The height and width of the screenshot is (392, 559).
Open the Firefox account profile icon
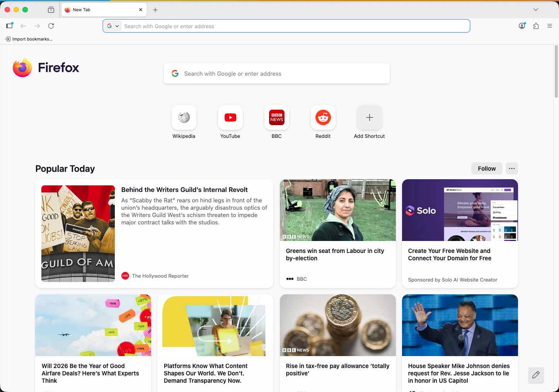[x=522, y=26]
